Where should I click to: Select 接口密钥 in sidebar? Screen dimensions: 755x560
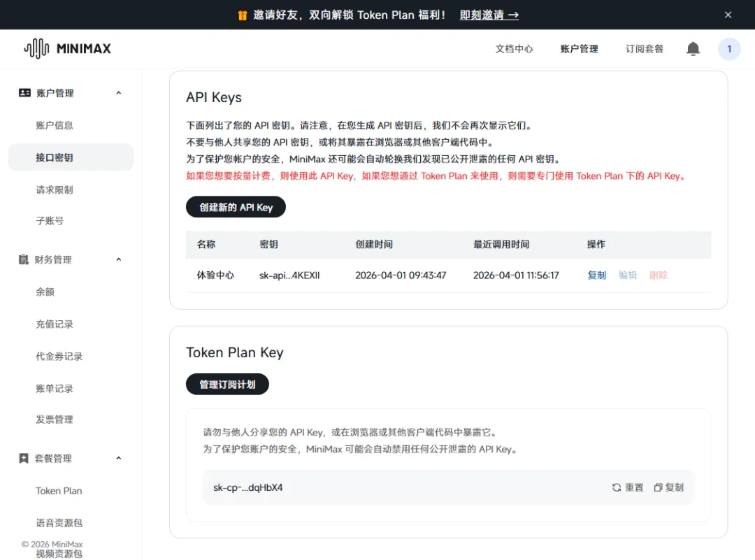71,157
